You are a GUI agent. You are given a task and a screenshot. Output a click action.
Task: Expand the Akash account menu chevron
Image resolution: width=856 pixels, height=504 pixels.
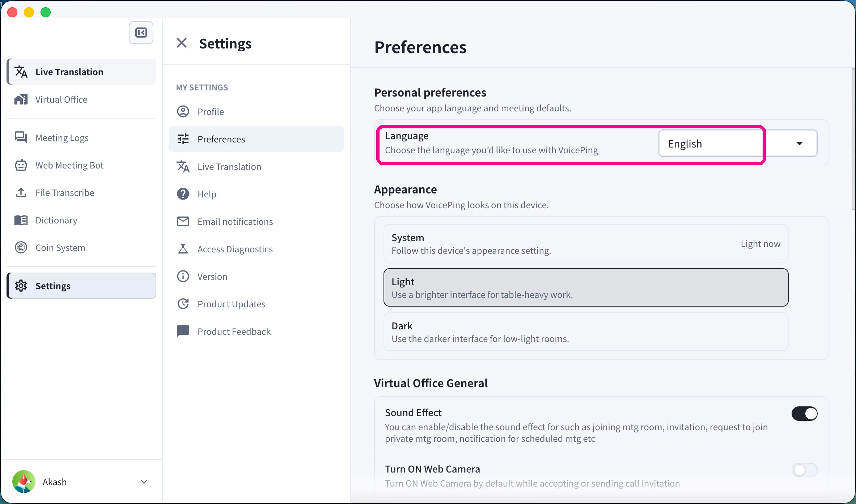pyautogui.click(x=144, y=482)
